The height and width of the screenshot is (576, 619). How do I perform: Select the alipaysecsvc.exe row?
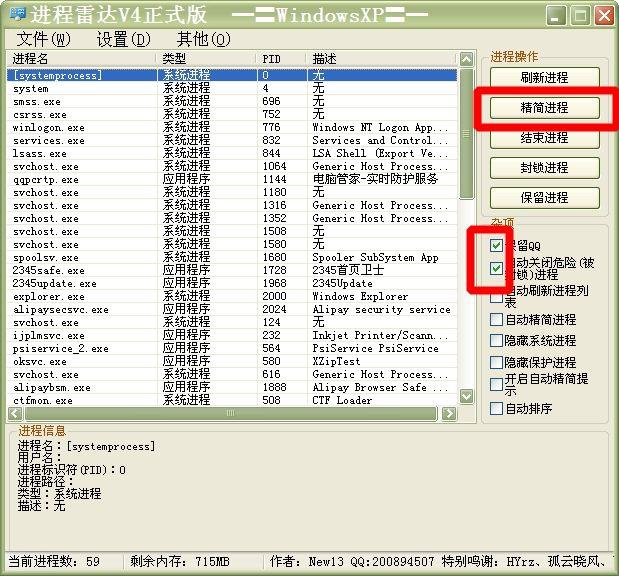(232, 310)
